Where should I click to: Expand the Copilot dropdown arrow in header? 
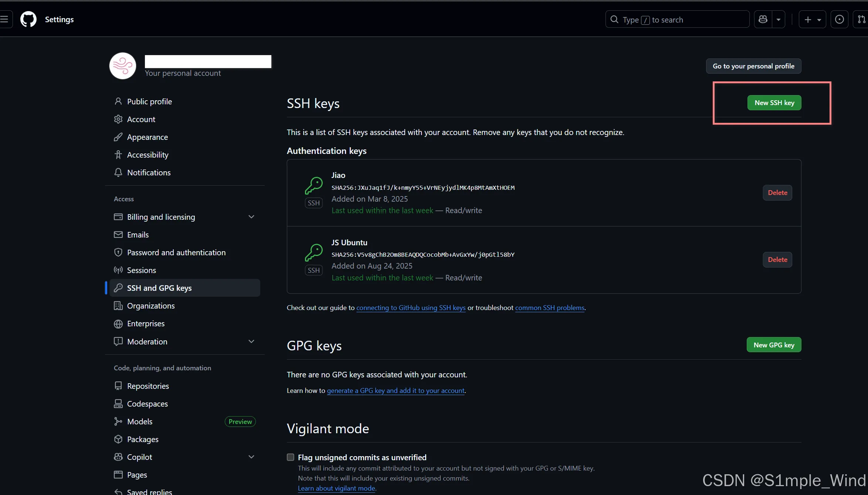tap(779, 19)
